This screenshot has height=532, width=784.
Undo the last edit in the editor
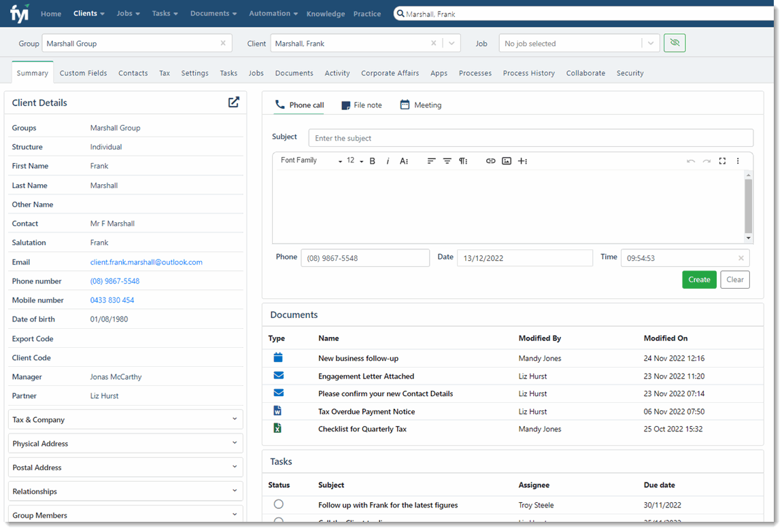(x=691, y=160)
